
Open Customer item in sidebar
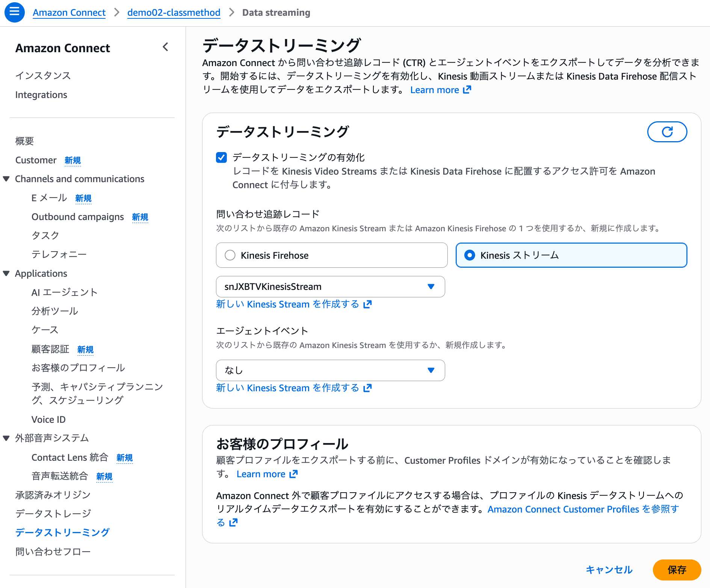36,160
